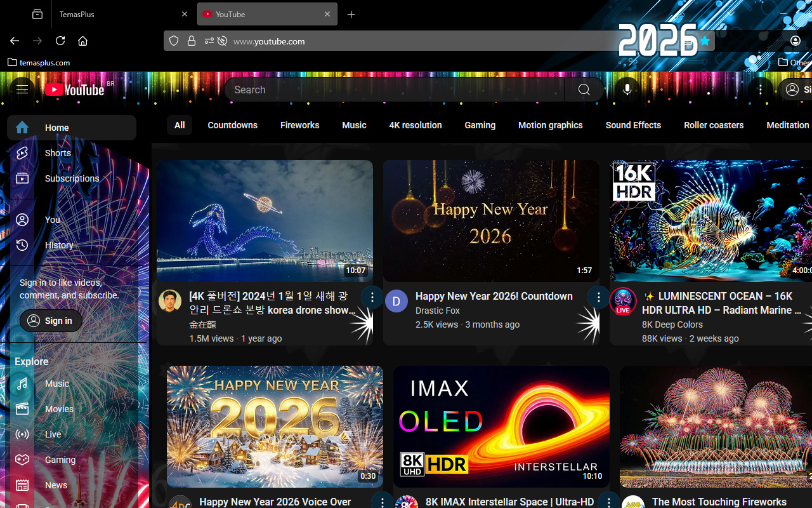The width and height of the screenshot is (812, 508).
Task: Reload the page in browser toolbar
Action: click(60, 41)
